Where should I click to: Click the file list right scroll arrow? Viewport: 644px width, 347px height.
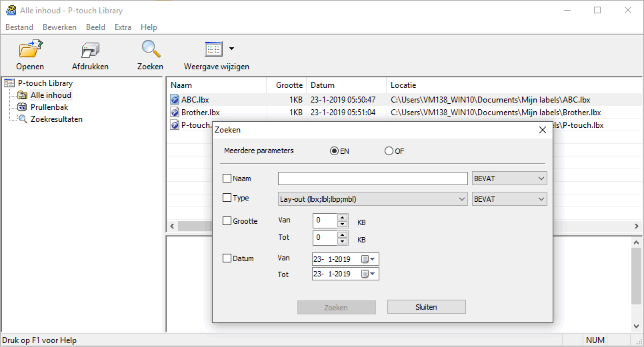pyautogui.click(x=636, y=226)
